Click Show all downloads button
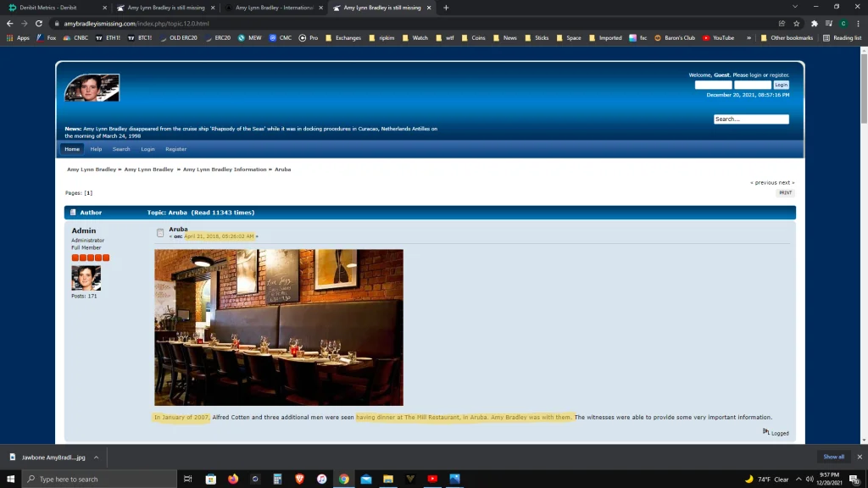Screen dimensions: 868x488 [x=833, y=457]
